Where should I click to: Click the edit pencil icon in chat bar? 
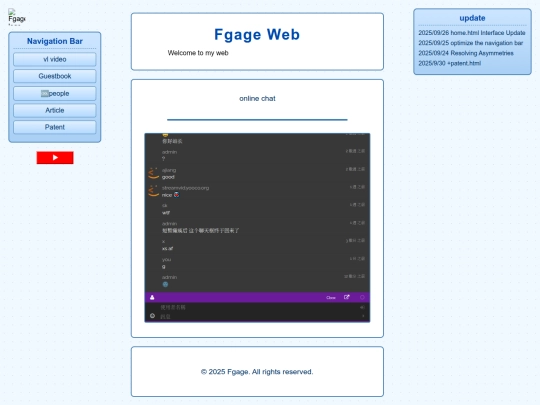tap(347, 297)
